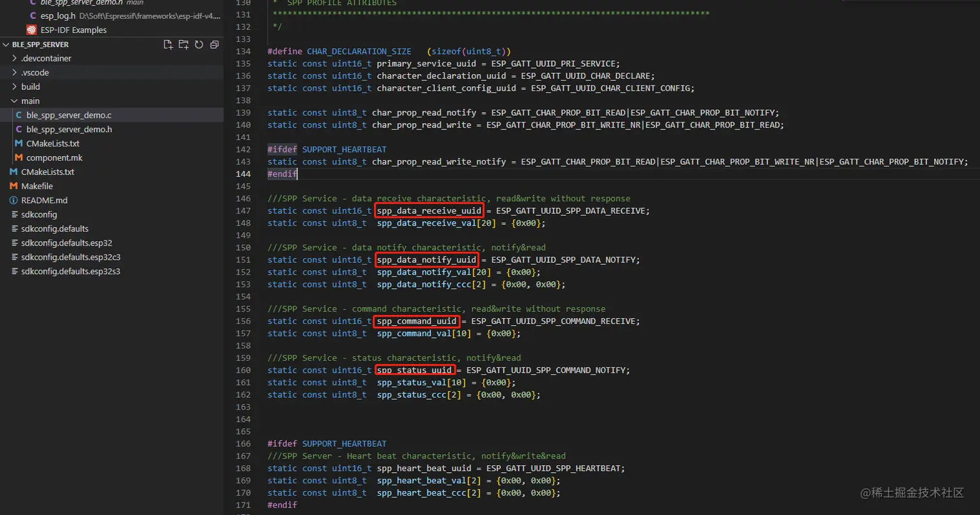The image size is (980, 515).
Task: Click spp_data_receive_val on line 148
Action: 426,223
